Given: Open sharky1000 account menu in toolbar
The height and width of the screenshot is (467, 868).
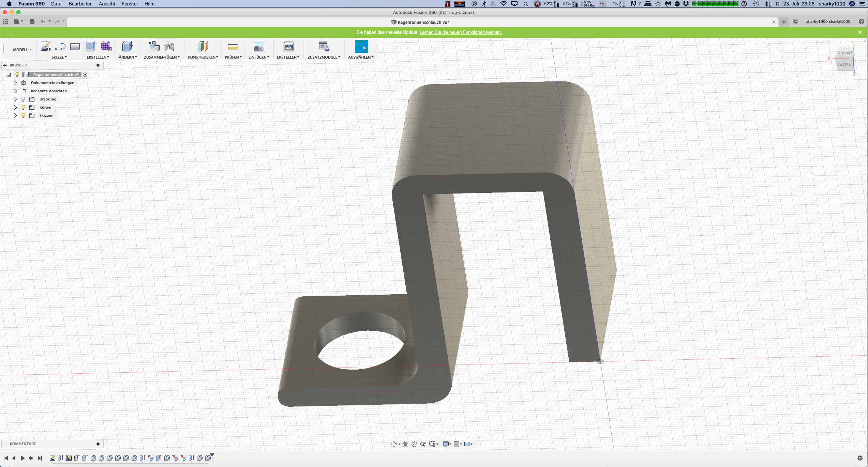Looking at the screenshot, I should coord(828,21).
